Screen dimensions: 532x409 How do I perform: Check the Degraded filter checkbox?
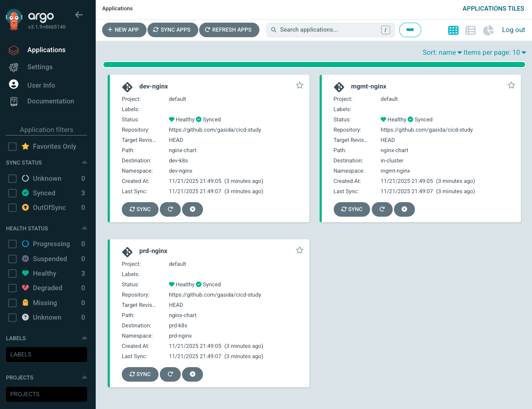pyautogui.click(x=12, y=288)
